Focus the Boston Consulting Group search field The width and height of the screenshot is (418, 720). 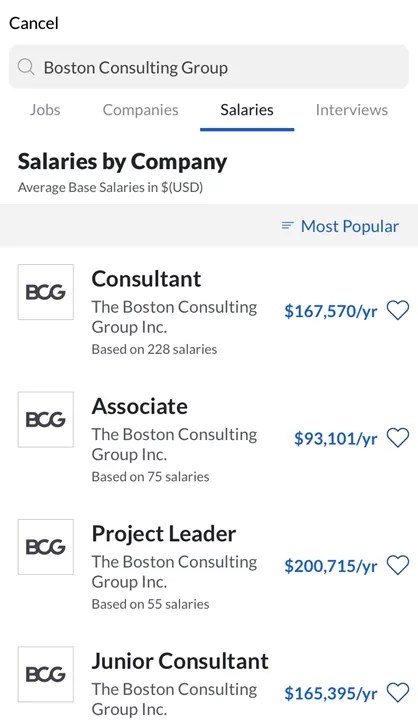(x=209, y=67)
